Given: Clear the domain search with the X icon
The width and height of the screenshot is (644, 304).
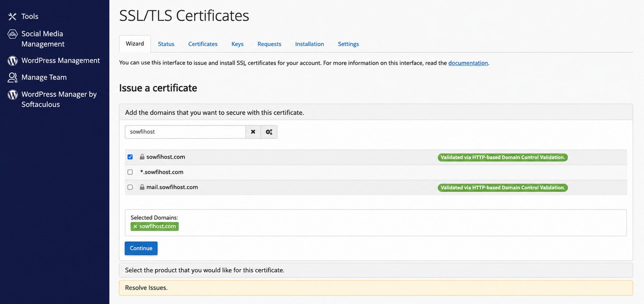Looking at the screenshot, I should pos(253,132).
